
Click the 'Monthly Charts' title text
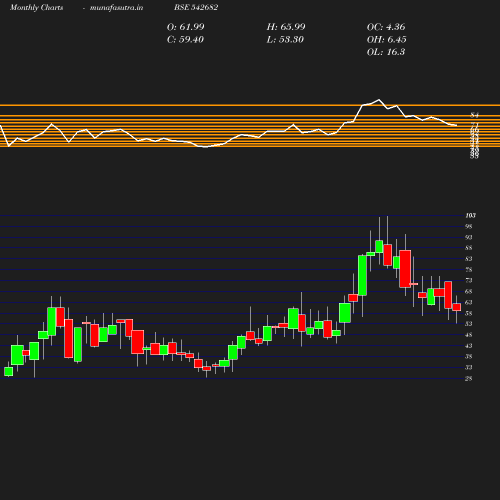pyautogui.click(x=36, y=8)
